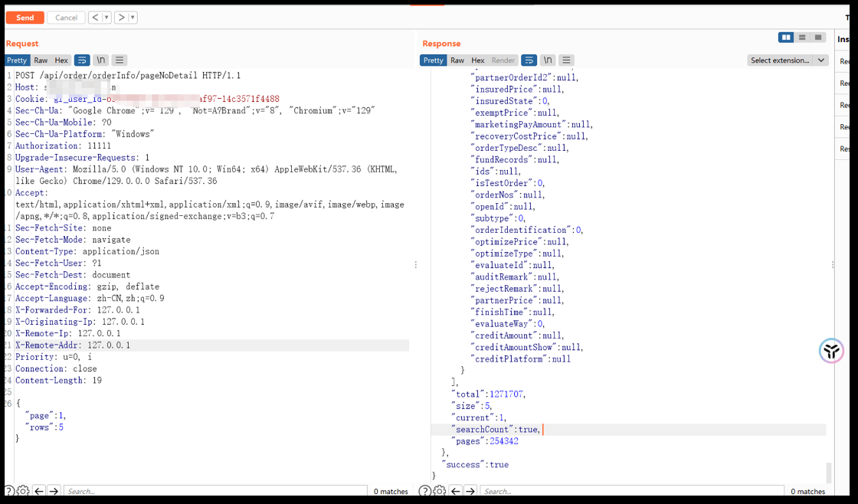The width and height of the screenshot is (858, 504).
Task: Open the Select extension dropdown
Action: [788, 61]
